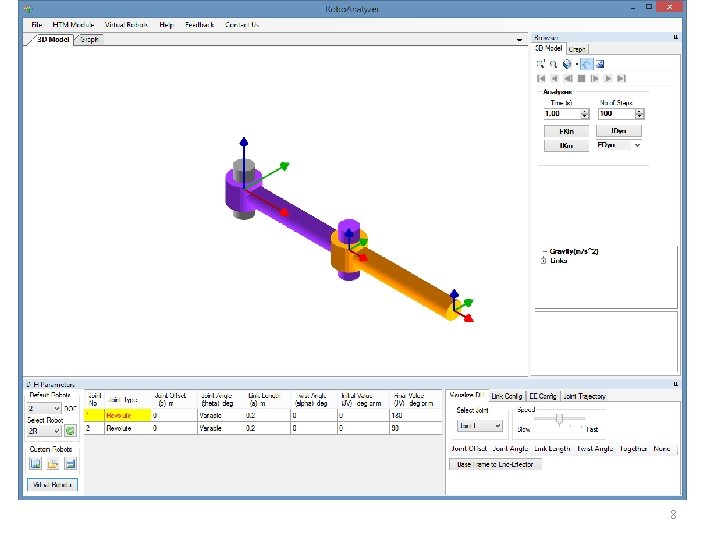Adjust the No. of Steps spinner arrows
Viewport: 720px width, 540px height.
click(x=640, y=114)
